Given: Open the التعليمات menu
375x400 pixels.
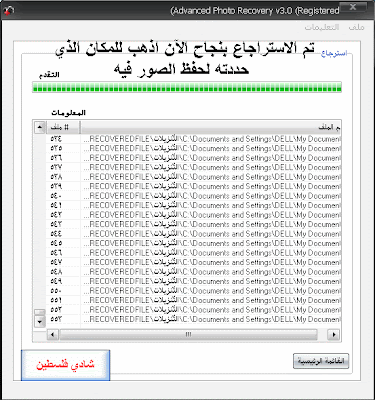Looking at the screenshot, I should click(x=322, y=27).
